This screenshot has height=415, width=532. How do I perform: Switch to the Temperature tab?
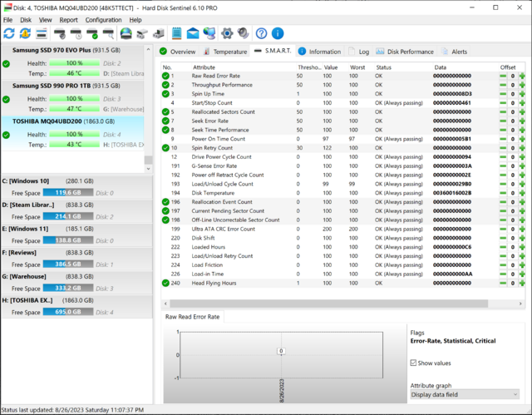[224, 52]
